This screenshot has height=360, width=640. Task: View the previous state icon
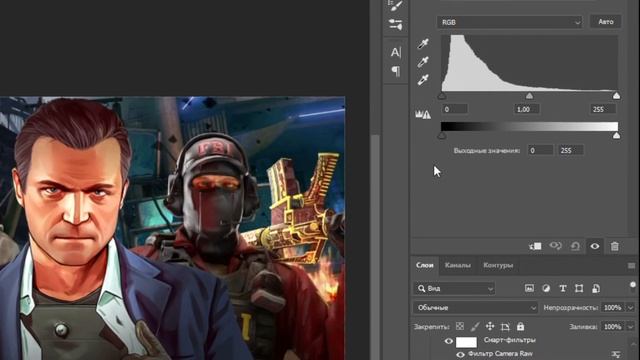[x=555, y=246]
